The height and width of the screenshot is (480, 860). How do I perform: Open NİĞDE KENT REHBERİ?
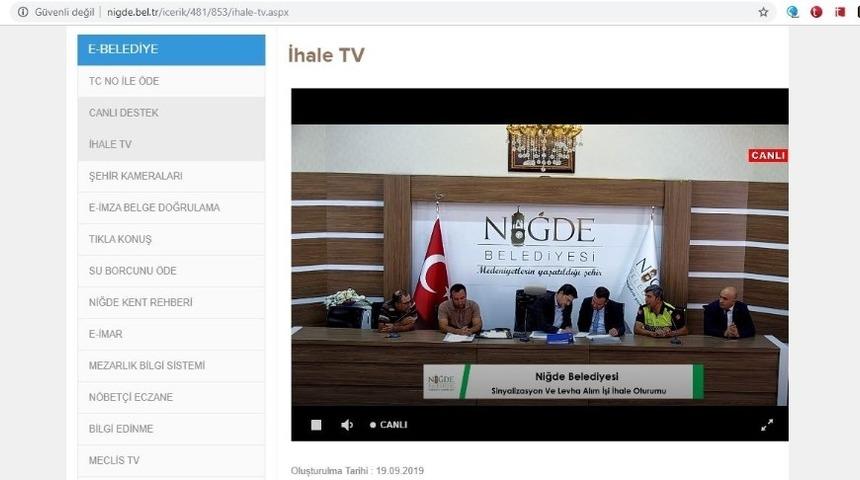171,302
